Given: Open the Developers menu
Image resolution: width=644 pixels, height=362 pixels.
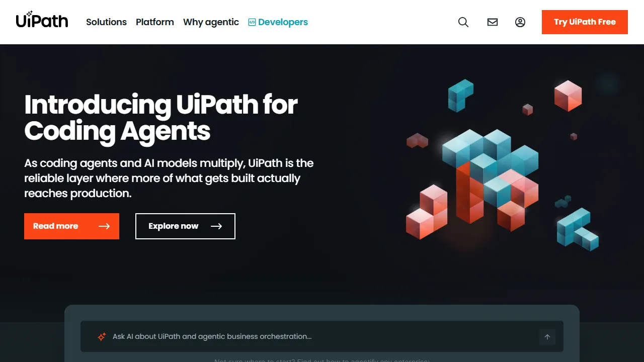Looking at the screenshot, I should (x=278, y=22).
